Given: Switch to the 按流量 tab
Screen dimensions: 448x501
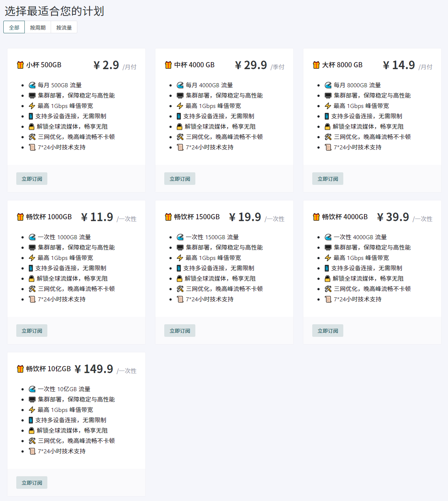Looking at the screenshot, I should [x=64, y=27].
